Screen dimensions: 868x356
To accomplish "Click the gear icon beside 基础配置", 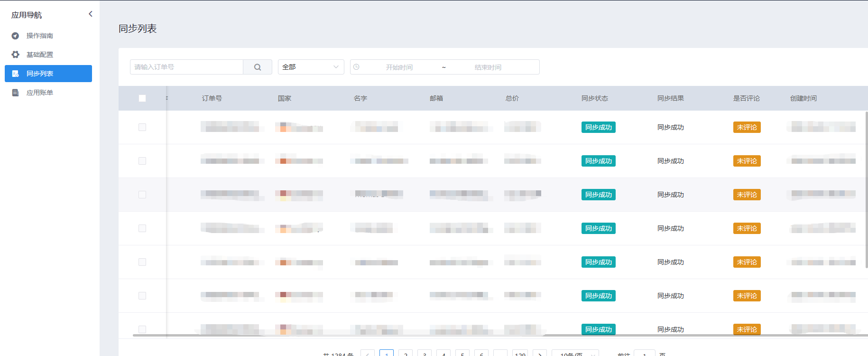I will (15, 55).
